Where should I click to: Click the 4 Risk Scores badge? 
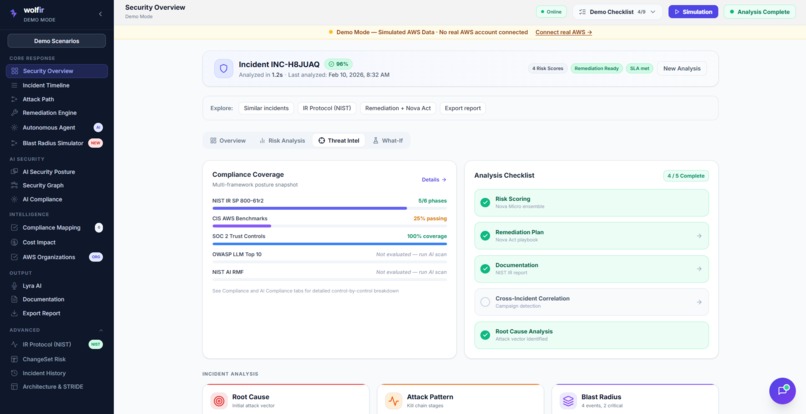(547, 68)
